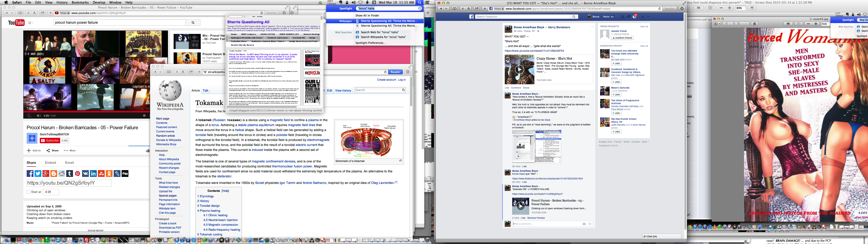The image size is (868, 244).
Task: Open Facebook notifications globe with badge 25
Action: tap(634, 16)
